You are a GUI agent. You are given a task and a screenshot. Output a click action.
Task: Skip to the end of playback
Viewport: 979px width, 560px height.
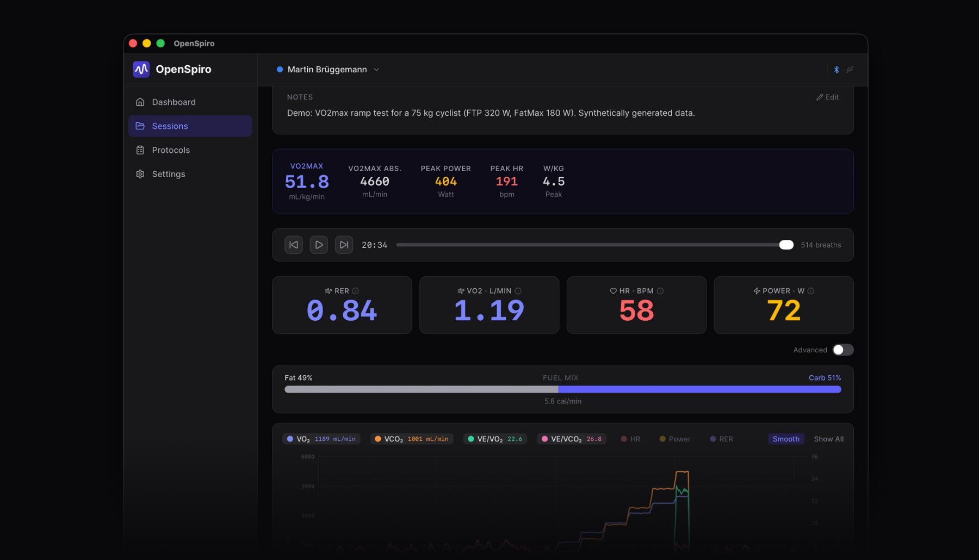click(344, 245)
